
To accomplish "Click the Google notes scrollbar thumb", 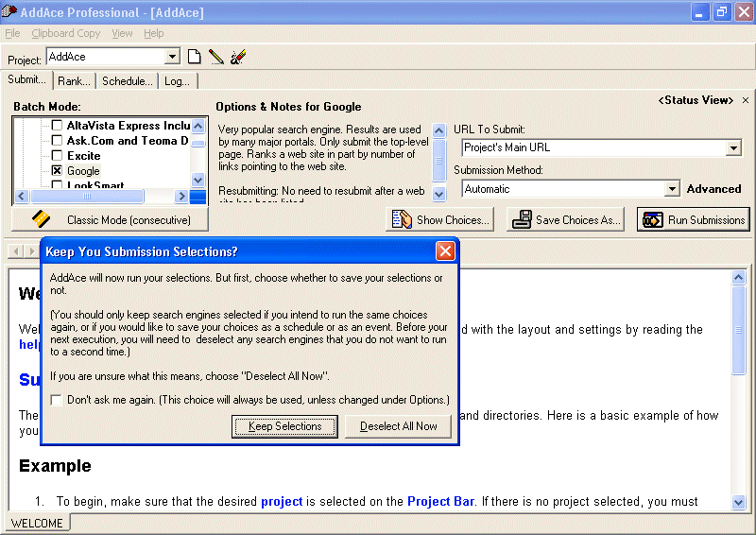I will coord(438,161).
